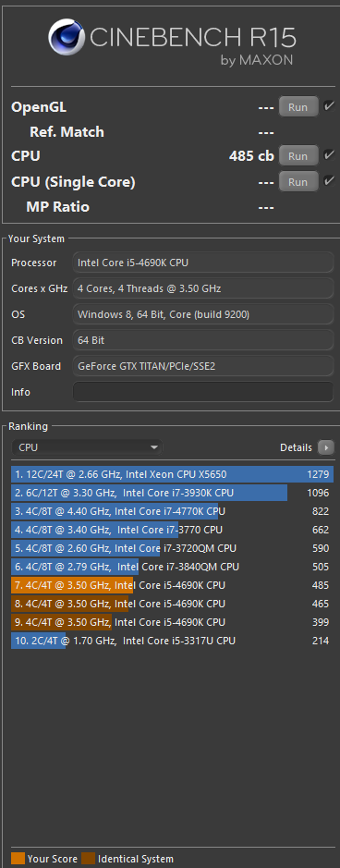Click the GFX Board field
The width and height of the screenshot is (340, 868).
[x=203, y=366]
